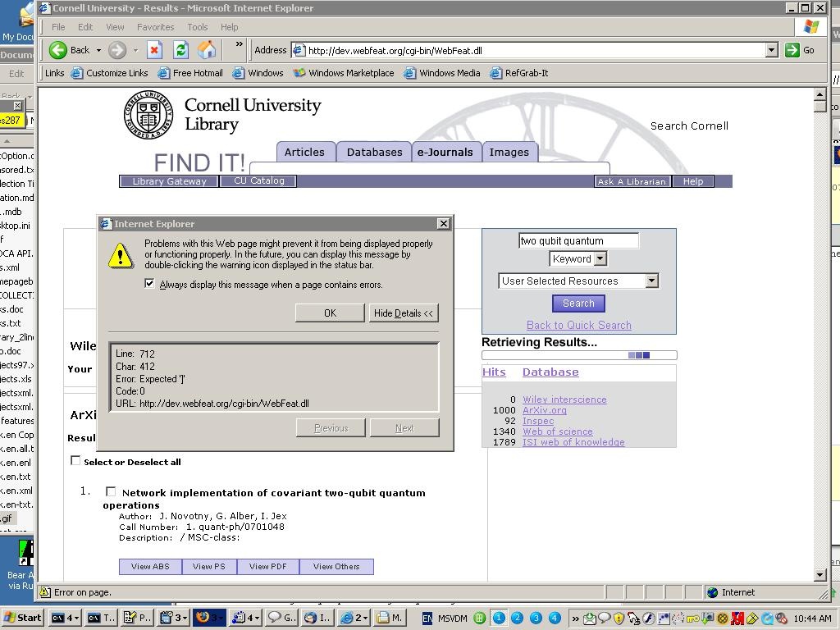Image resolution: width=840 pixels, height=630 pixels.
Task: Click the page scrollbar down arrow
Action: point(819,575)
